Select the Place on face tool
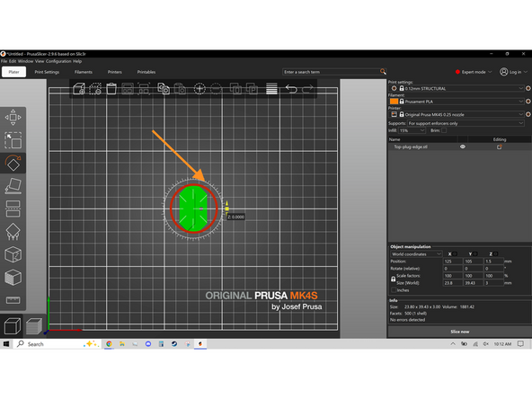Viewport: 532px width, 399px height. tap(13, 186)
